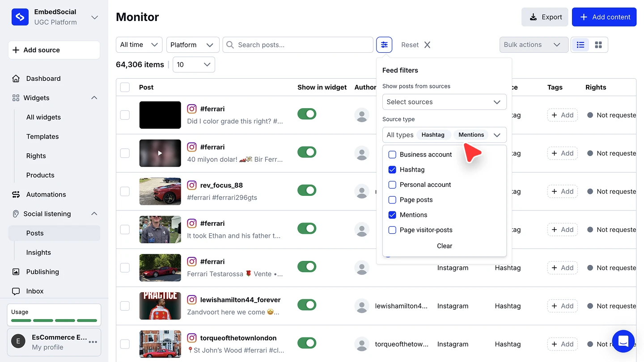Collapse the Widgets sidebar section
Viewport: 644px width, 362px height.
point(94,98)
